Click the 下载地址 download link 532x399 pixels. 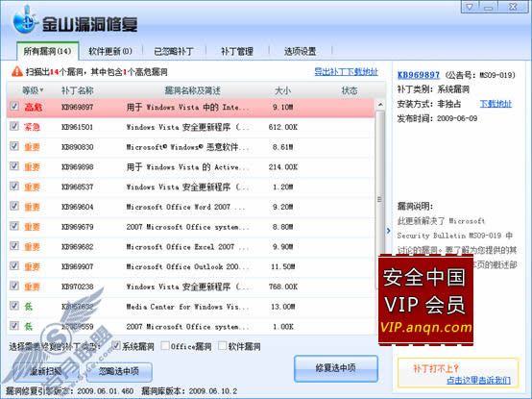coord(496,104)
